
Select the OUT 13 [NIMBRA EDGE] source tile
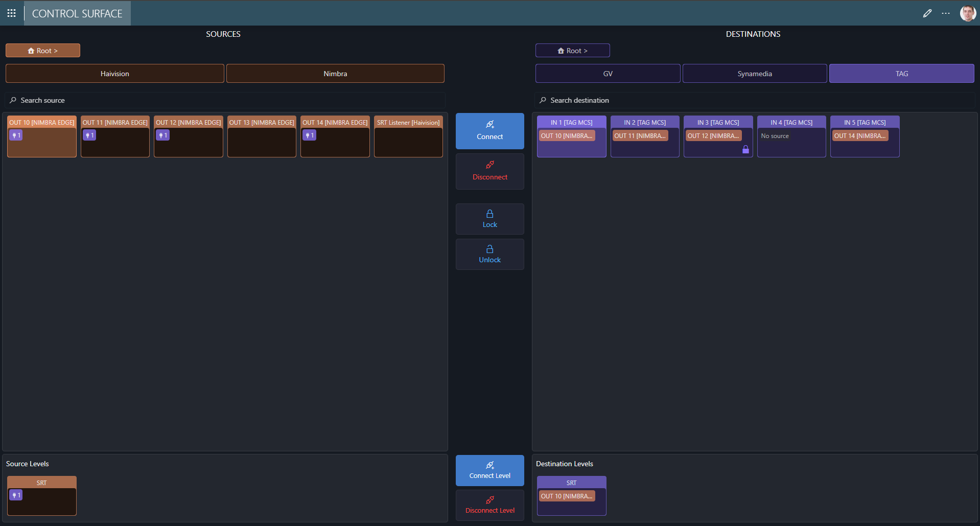point(261,136)
